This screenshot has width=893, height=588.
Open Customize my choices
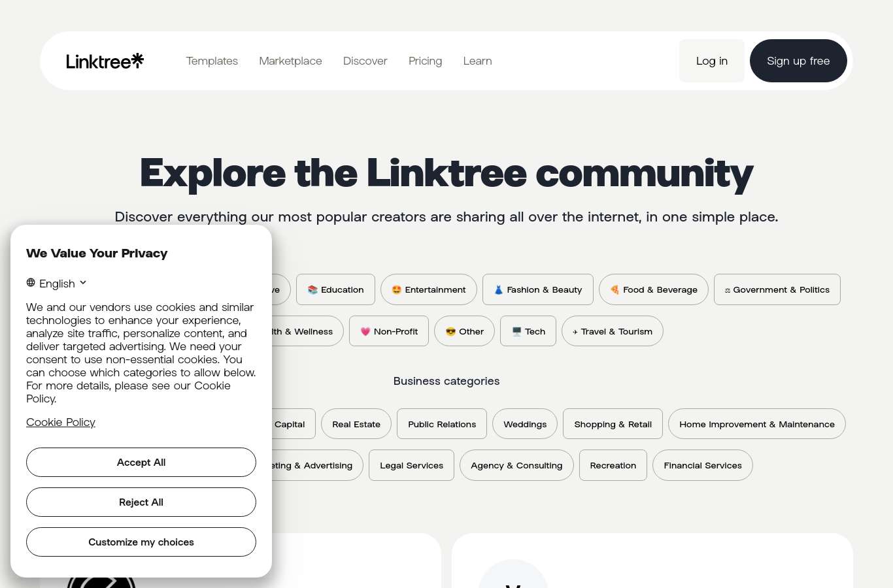click(141, 542)
